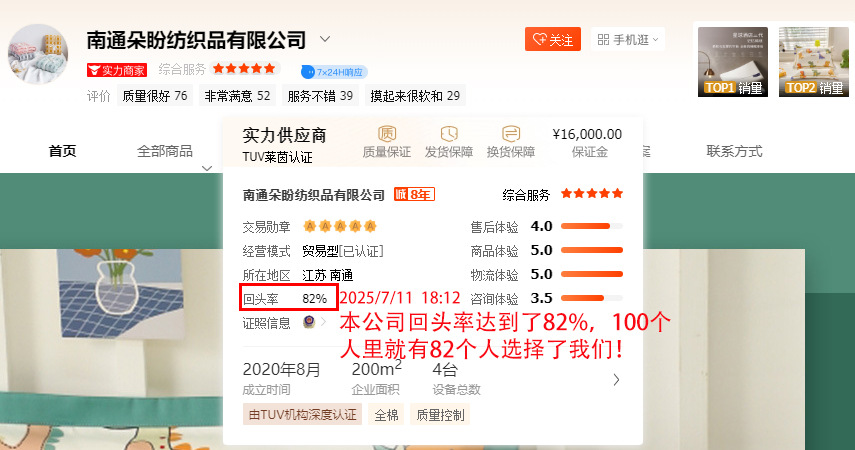Open the 全部商品 all products tab
855x450 pixels.
tap(165, 151)
